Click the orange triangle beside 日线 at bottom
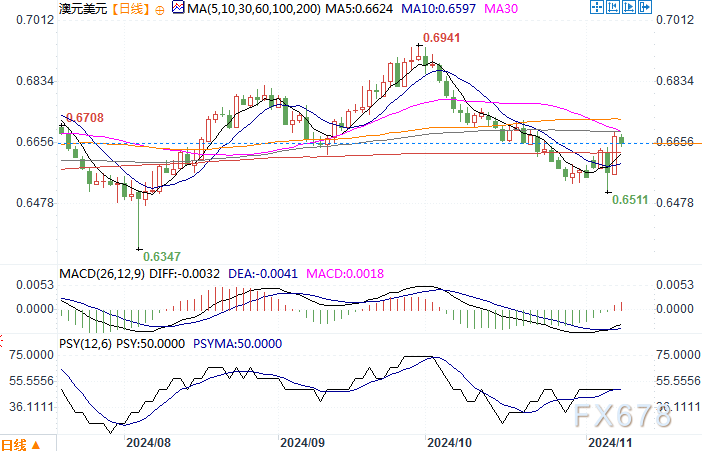The height and width of the screenshot is (451, 702). pos(36,445)
